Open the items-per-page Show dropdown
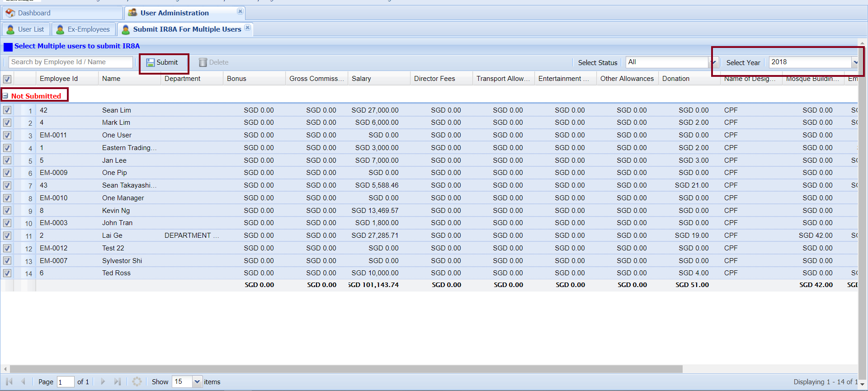The width and height of the screenshot is (868, 391). tap(197, 382)
